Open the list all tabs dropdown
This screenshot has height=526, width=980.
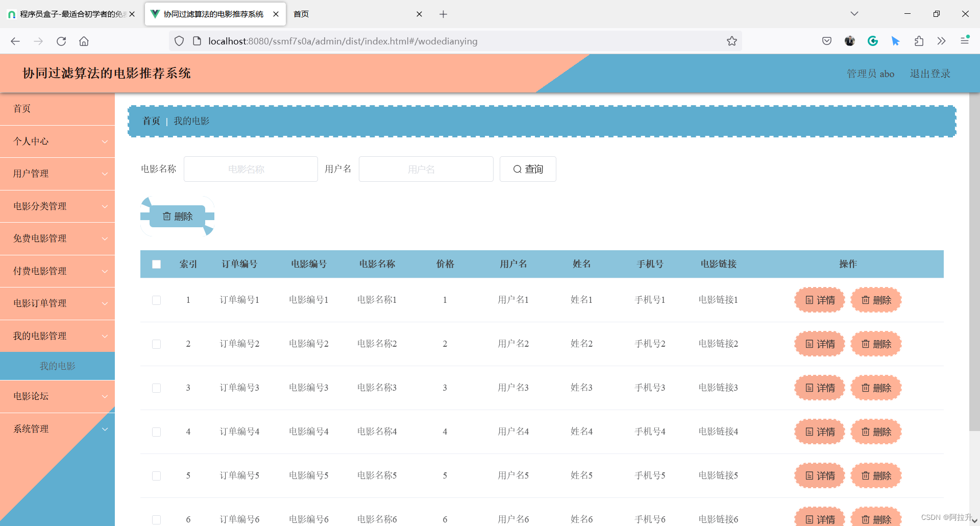(854, 14)
